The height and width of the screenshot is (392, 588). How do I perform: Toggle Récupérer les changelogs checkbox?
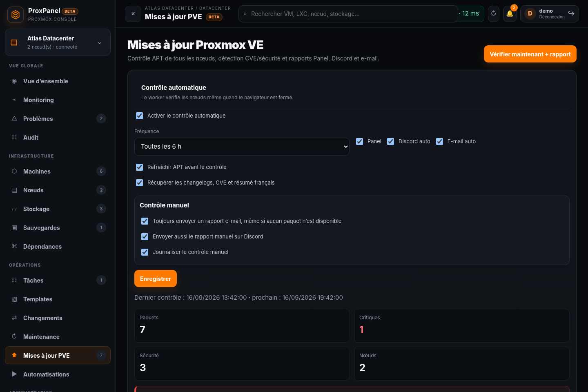tap(140, 183)
